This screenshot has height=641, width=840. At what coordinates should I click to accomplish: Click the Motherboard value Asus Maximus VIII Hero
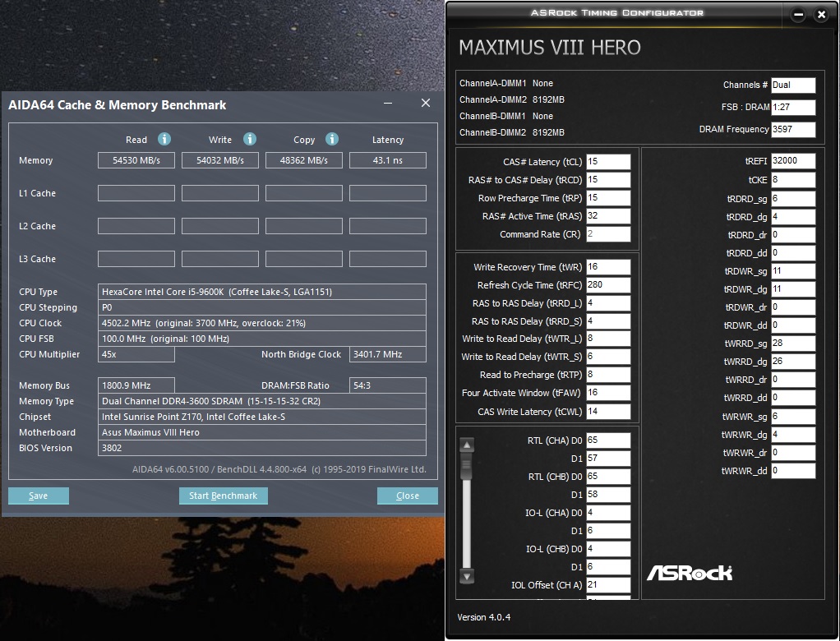262,432
